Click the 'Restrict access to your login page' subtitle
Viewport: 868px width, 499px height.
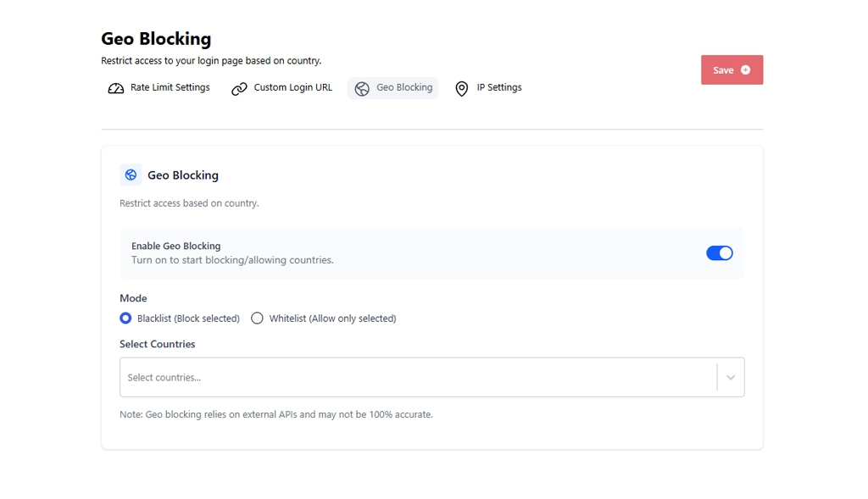[211, 61]
